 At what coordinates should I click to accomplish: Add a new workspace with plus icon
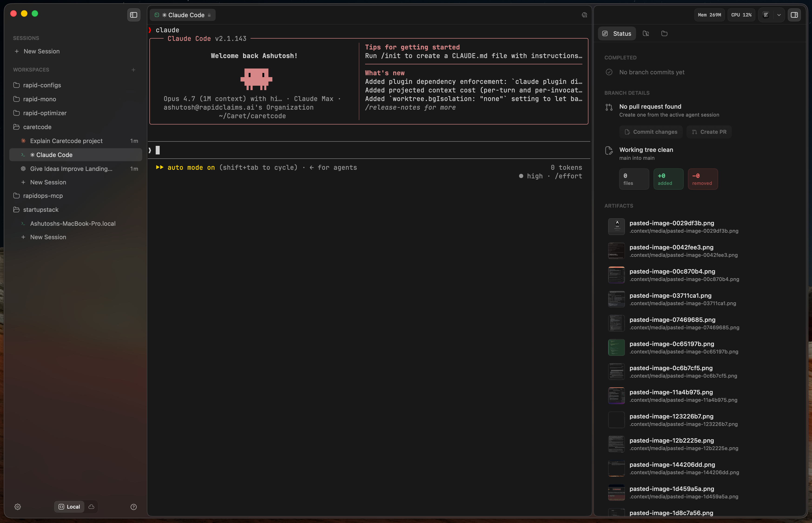coord(134,70)
